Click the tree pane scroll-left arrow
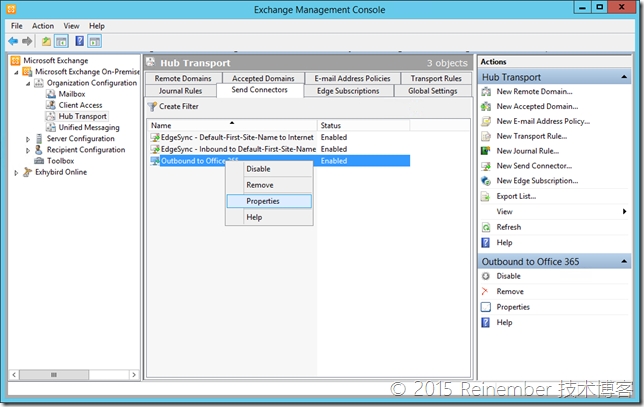Viewport: 644px width, 407px height. [14, 375]
